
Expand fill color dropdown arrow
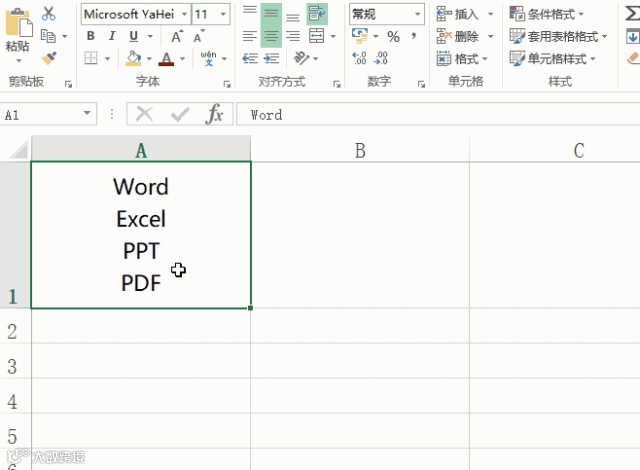point(149,59)
